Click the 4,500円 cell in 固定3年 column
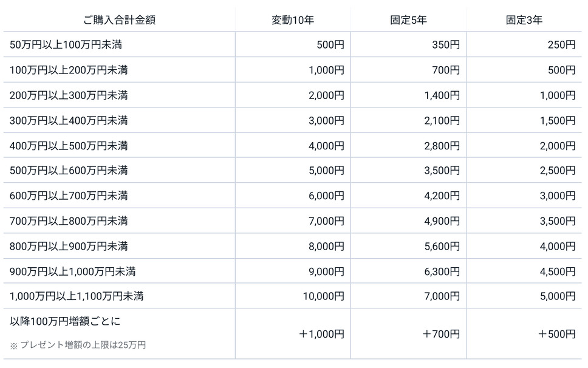Screen dimensions: 588x368 (557, 271)
